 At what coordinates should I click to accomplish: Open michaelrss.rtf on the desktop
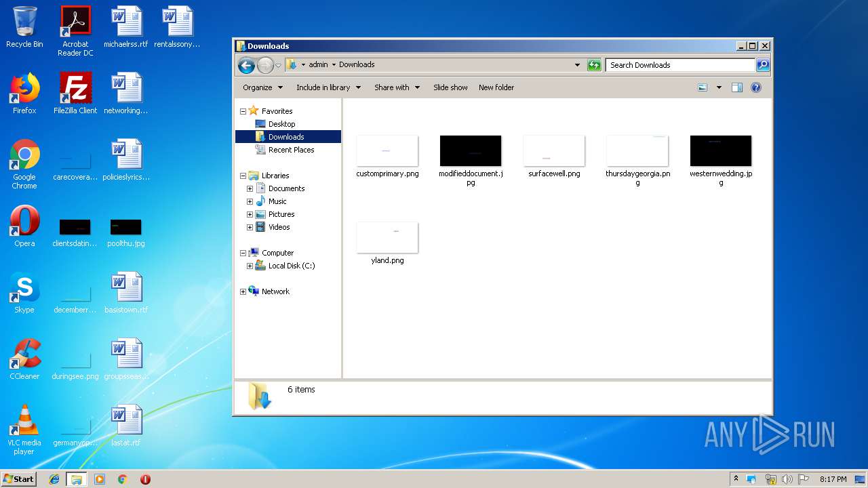(x=125, y=27)
